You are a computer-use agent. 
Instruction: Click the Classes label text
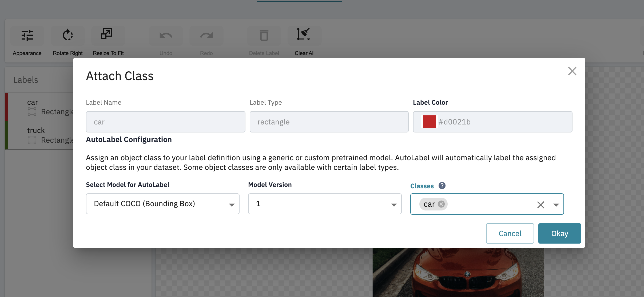coord(422,186)
